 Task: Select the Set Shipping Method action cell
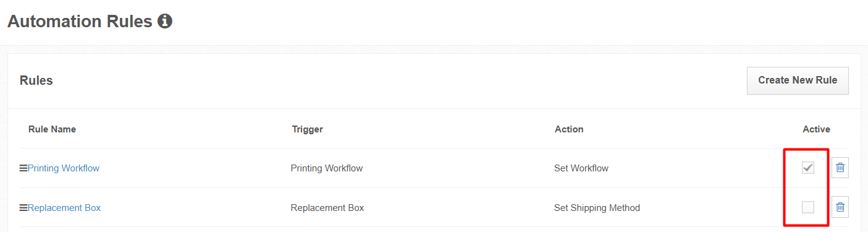(597, 208)
